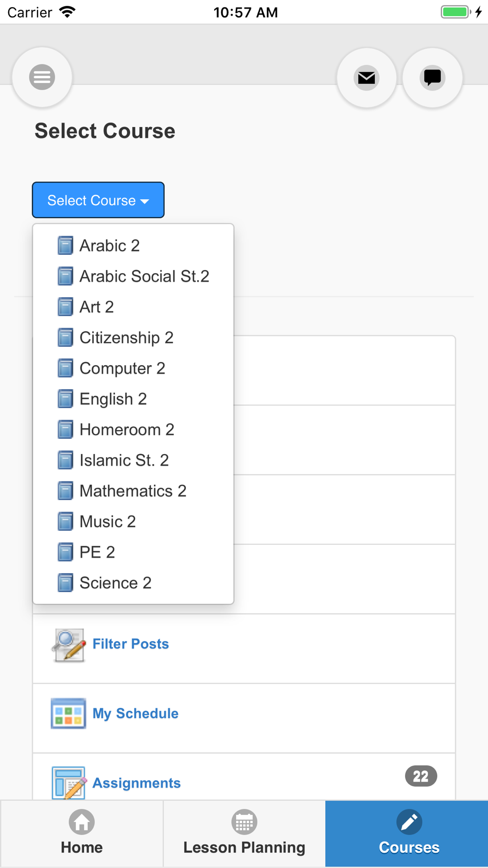The height and width of the screenshot is (868, 488).
Task: Open the chat bubble icon
Action: (x=432, y=78)
